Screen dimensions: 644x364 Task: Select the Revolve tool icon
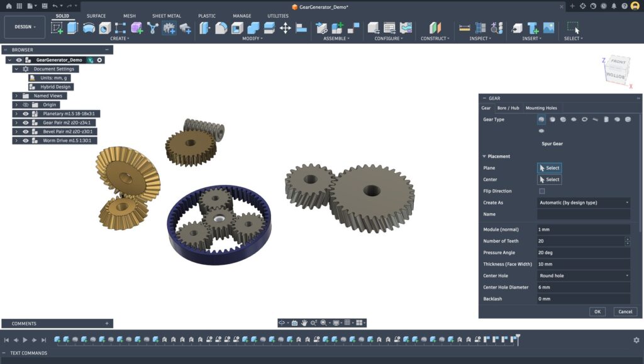89,28
